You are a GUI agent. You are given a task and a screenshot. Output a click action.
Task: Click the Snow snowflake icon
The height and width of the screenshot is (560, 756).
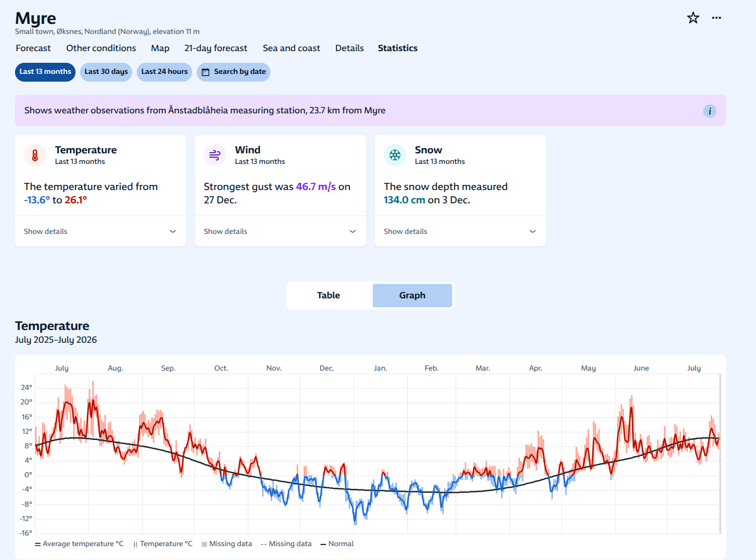point(395,155)
